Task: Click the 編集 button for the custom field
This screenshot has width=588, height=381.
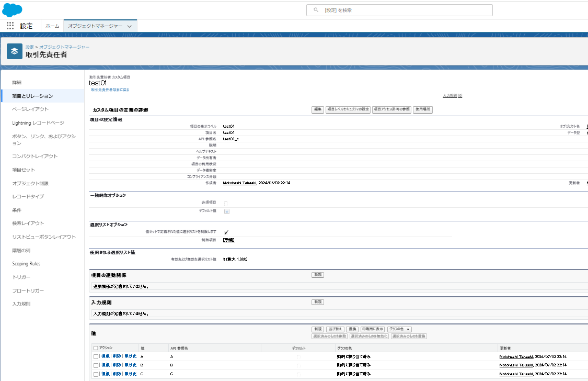Action: [318, 109]
